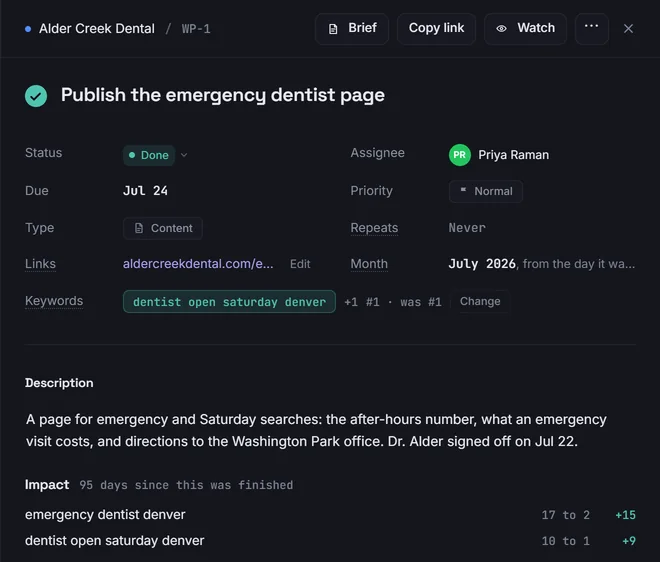660x562 pixels.
Task: Close the task detail panel
Action: click(628, 29)
